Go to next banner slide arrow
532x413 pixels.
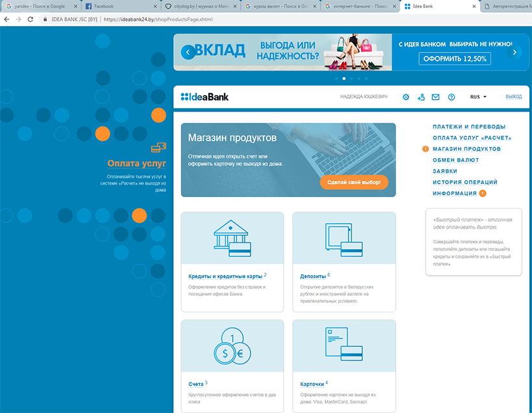coord(514,52)
